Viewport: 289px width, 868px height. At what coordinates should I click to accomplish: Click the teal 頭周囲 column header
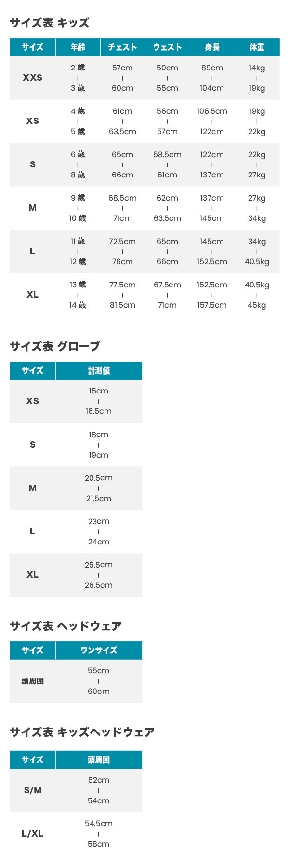[x=99, y=760]
